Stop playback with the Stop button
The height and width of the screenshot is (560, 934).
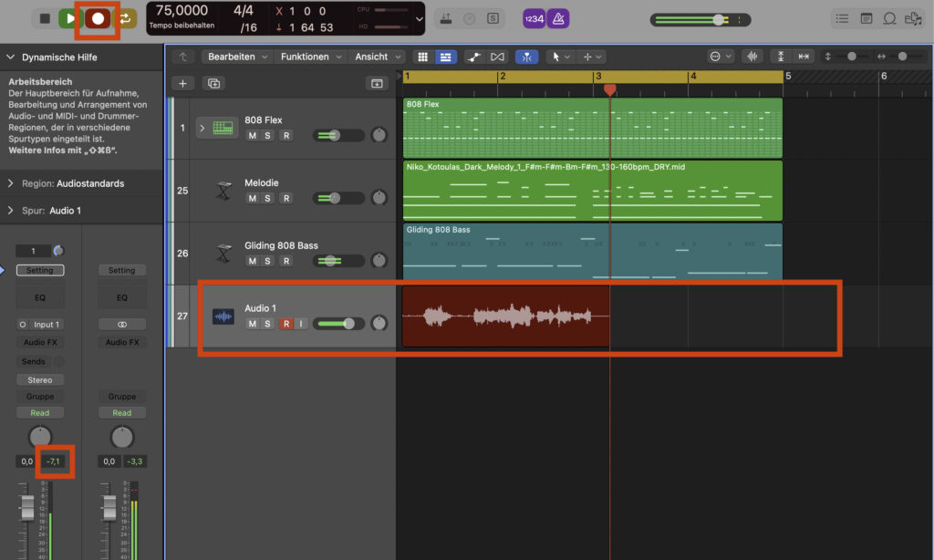pyautogui.click(x=45, y=18)
